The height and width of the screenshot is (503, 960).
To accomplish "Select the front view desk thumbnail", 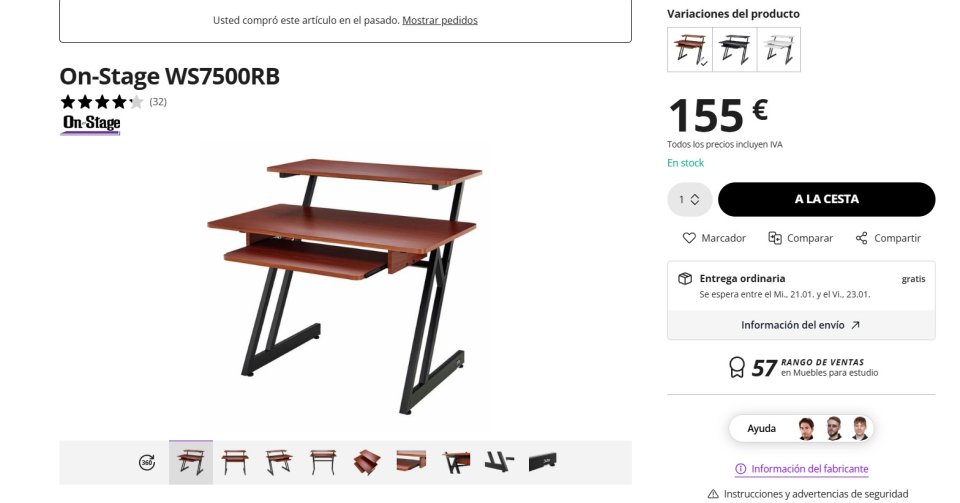I will click(x=235, y=462).
